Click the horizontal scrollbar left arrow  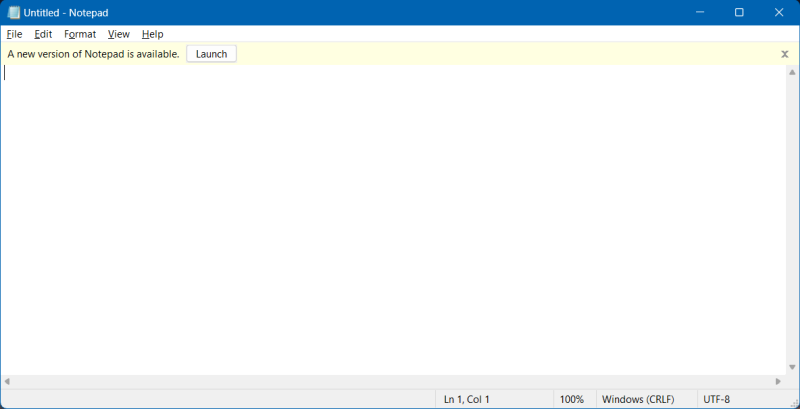[7, 381]
